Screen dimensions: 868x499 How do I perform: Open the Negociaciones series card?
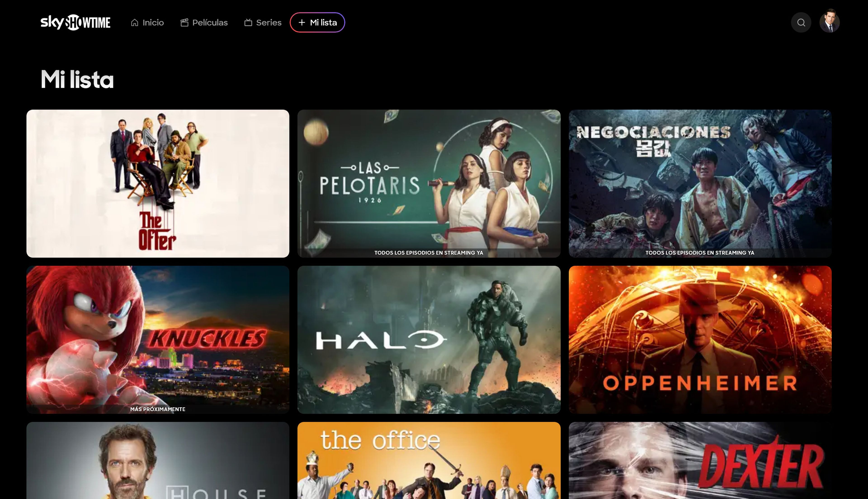click(700, 184)
